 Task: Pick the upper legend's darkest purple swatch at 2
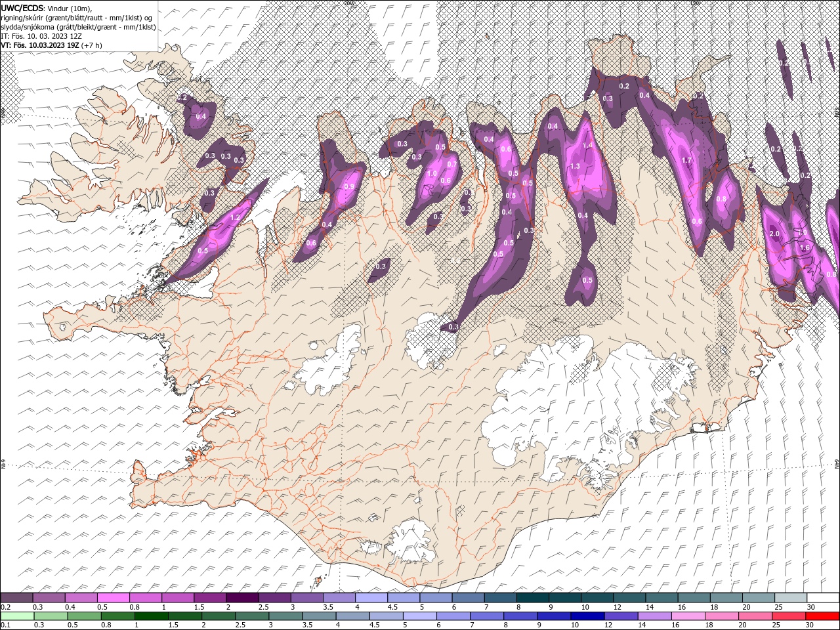pos(242,598)
